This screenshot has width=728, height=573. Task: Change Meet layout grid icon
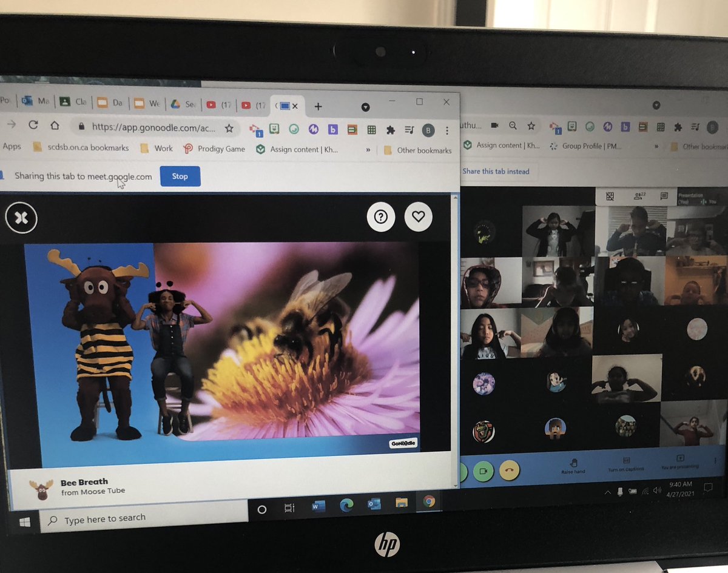(612, 196)
